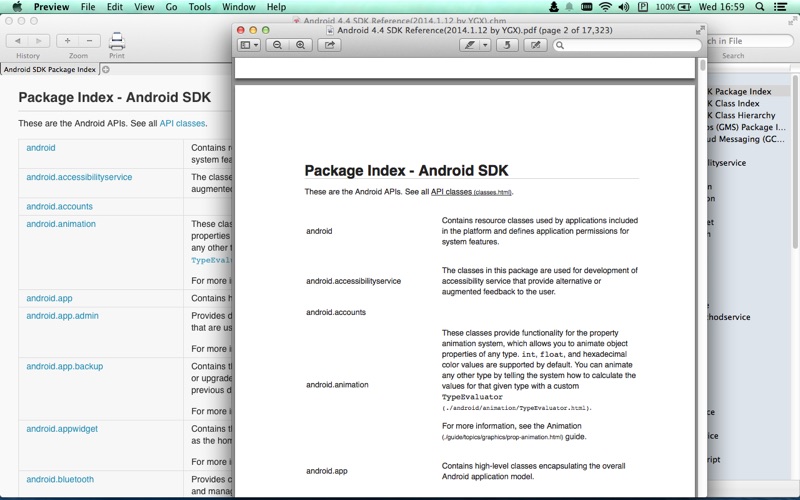The height and width of the screenshot is (500, 800).
Task: Open the Apple menu
Action: (17, 7)
